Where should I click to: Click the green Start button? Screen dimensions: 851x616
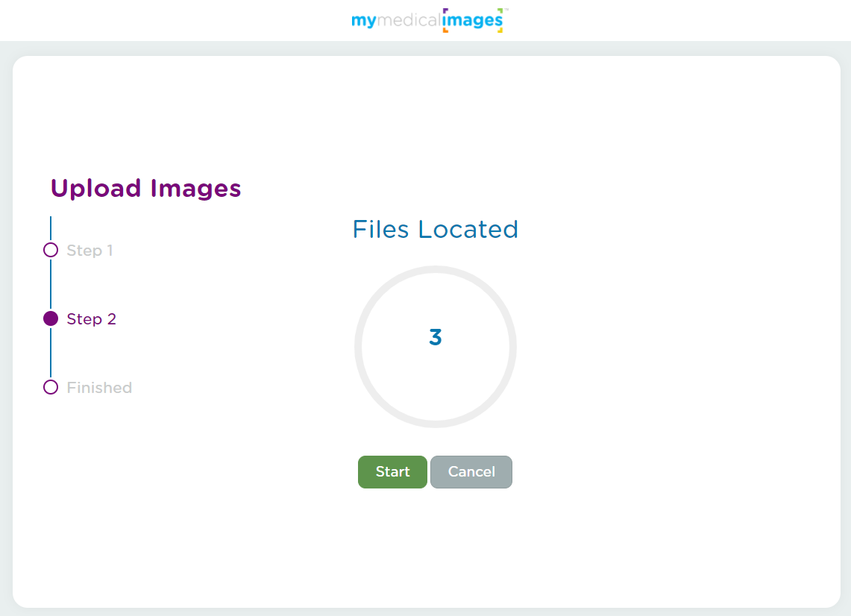392,472
